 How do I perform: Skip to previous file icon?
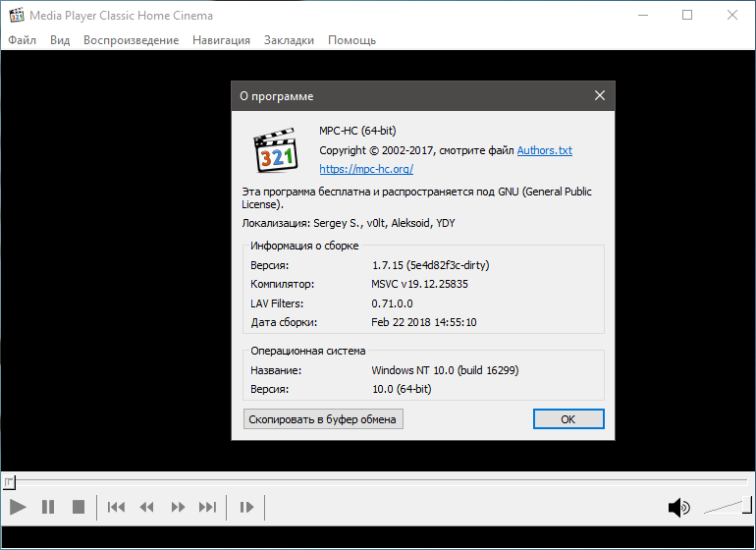(x=116, y=507)
